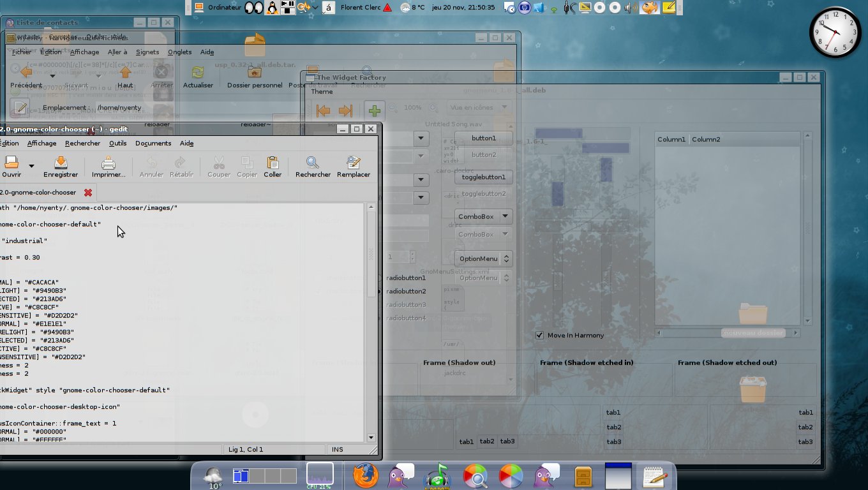Screen dimensions: 868x490
Task: Click the Remplacer icon in gedit toolbar
Action: pyautogui.click(x=353, y=162)
